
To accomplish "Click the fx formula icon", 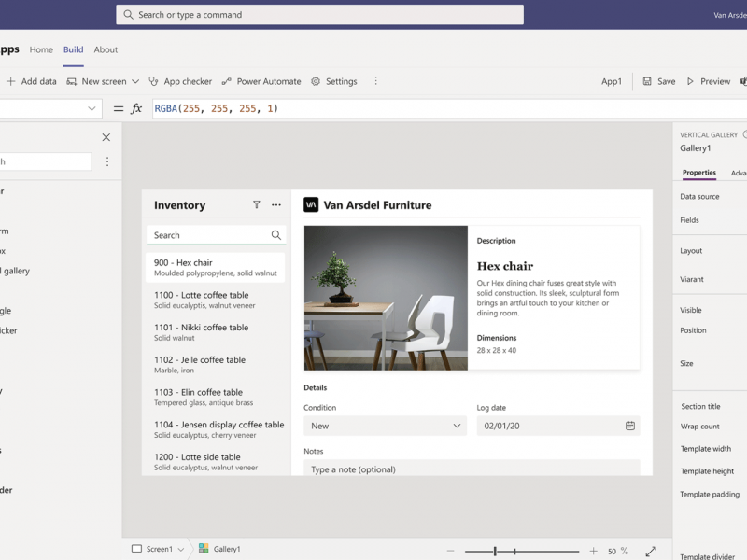I will [x=136, y=108].
